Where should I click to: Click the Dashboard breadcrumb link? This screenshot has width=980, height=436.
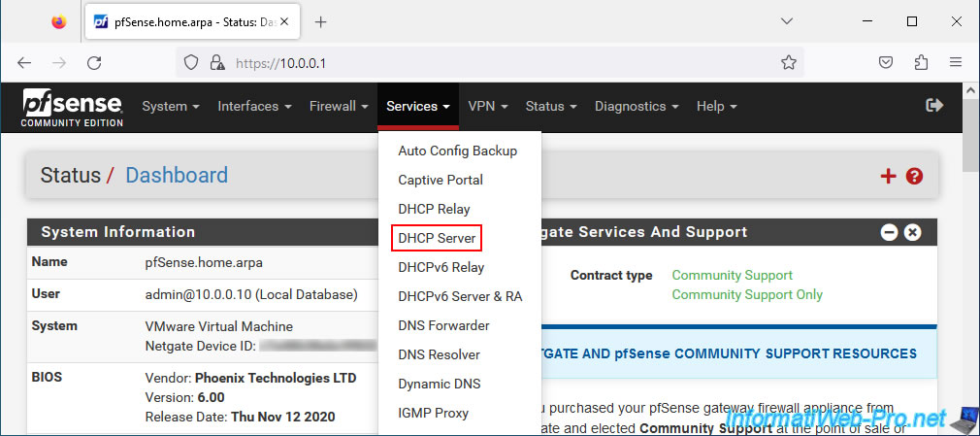(x=177, y=175)
